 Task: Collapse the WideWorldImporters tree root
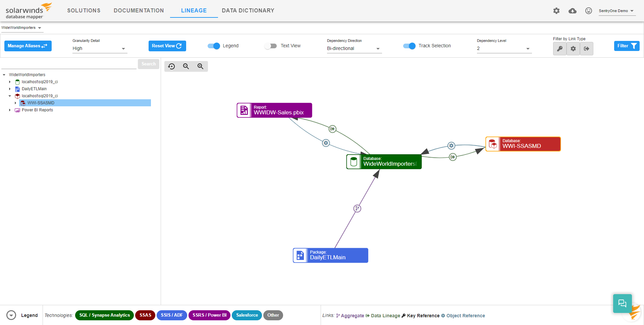coord(4,75)
